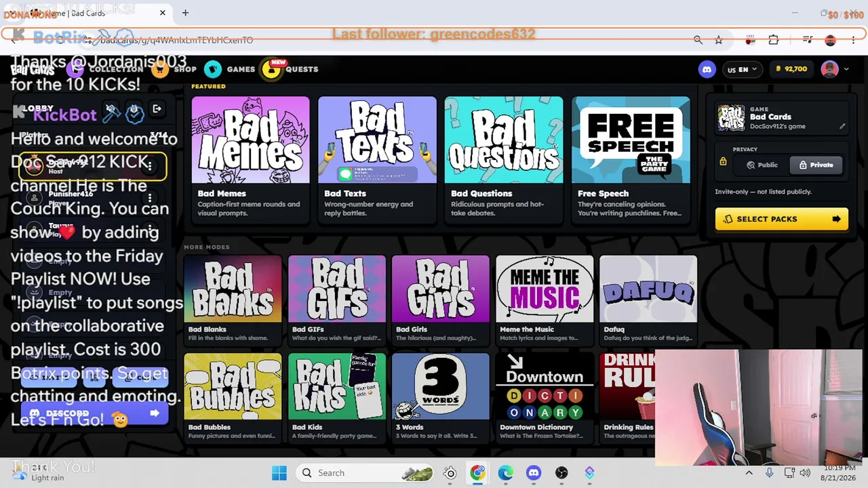The image size is (868, 488).
Task: Open the US EN language dropdown
Action: point(742,69)
